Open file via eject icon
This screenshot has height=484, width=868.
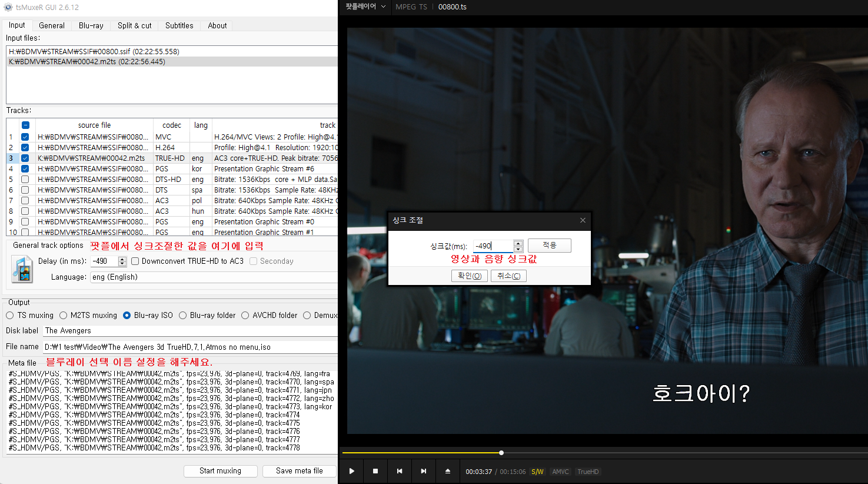pos(447,471)
